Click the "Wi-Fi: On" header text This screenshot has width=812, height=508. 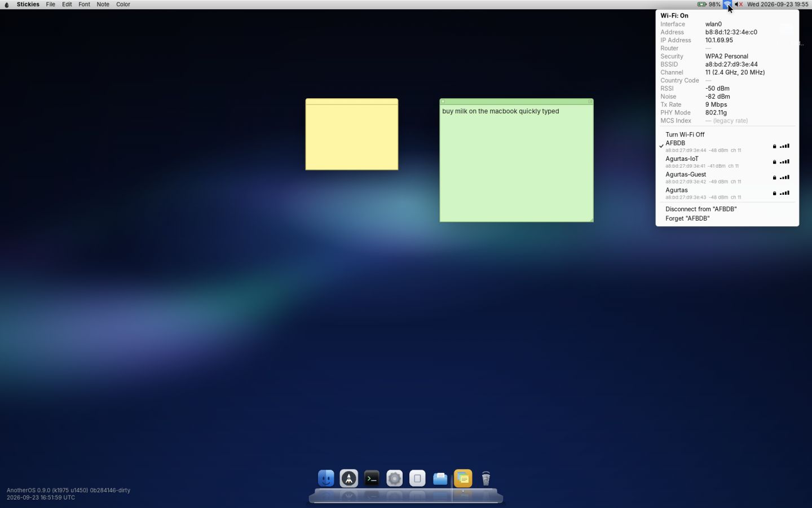point(674,16)
